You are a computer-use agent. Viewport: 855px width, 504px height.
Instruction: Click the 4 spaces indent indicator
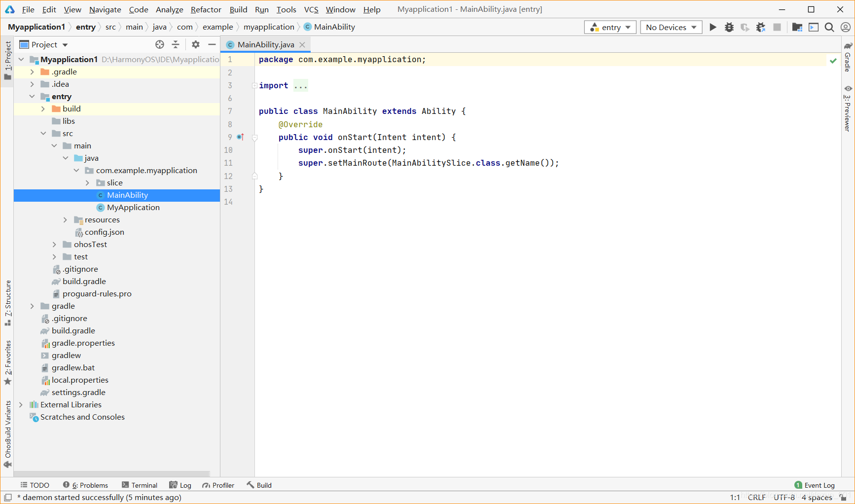point(817,498)
